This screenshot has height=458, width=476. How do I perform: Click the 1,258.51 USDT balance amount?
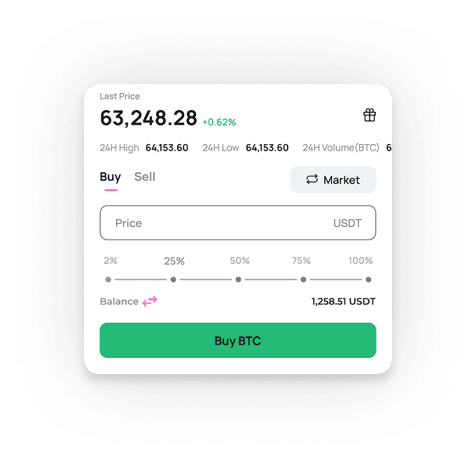(343, 301)
